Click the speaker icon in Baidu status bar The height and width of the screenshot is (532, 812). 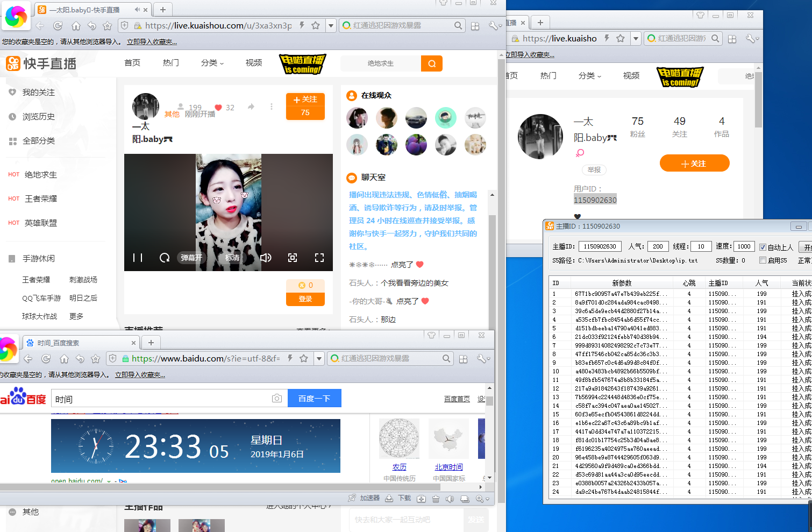450,499
